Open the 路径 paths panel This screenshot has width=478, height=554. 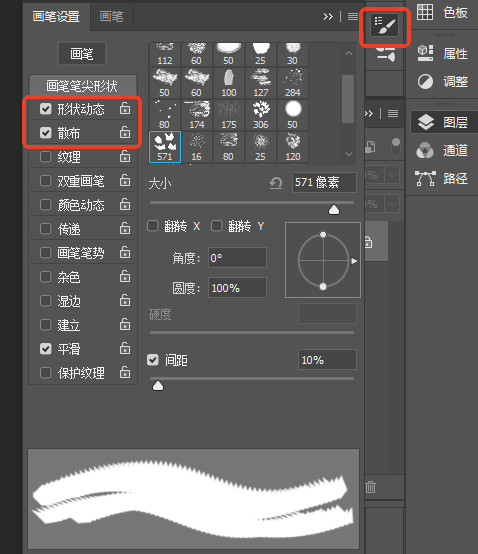point(442,178)
